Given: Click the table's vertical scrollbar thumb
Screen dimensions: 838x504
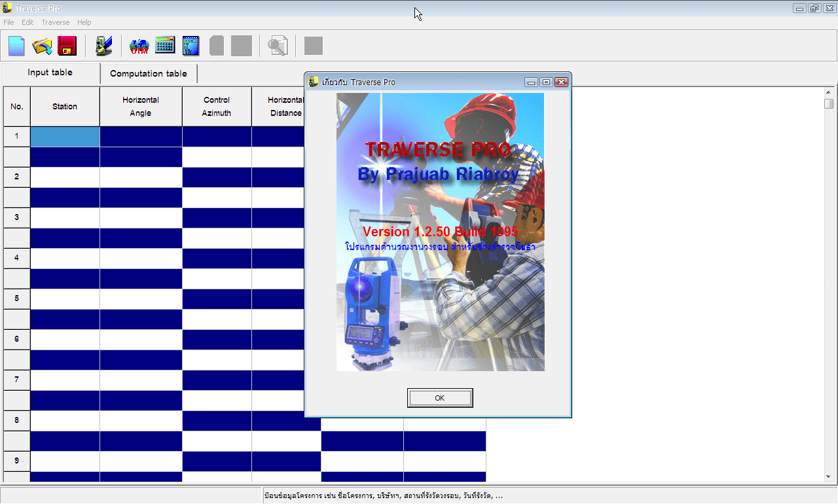Looking at the screenshot, I should click(x=829, y=104).
